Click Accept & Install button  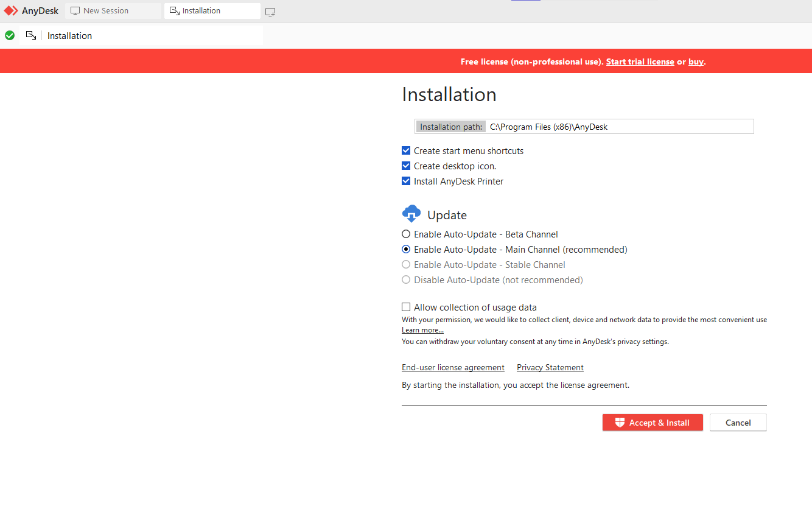[653, 423]
